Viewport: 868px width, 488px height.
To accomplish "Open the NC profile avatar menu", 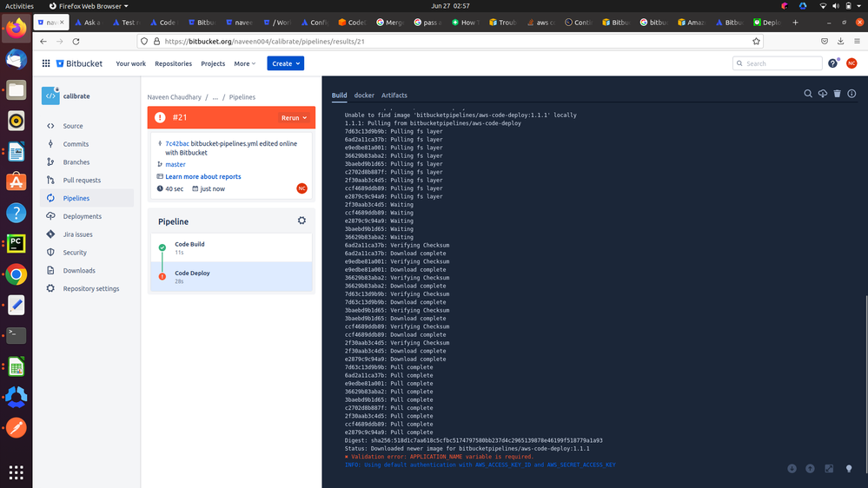I will 851,63.
